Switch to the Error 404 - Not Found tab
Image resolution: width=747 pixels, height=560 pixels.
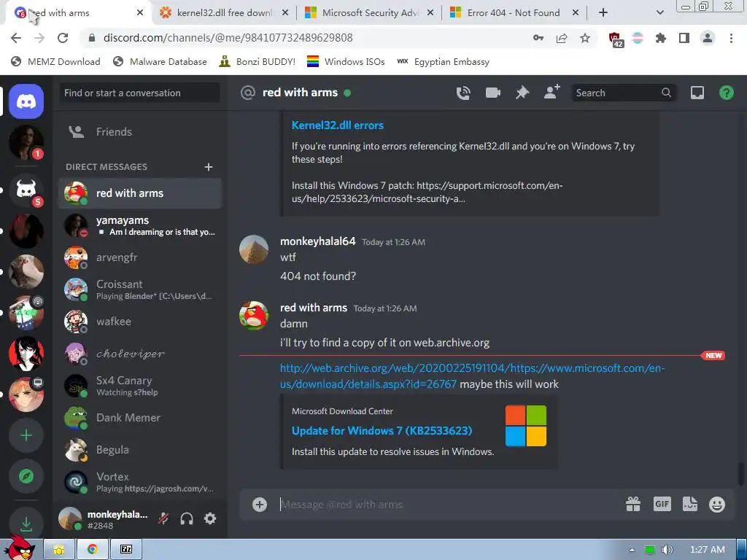[x=514, y=13]
